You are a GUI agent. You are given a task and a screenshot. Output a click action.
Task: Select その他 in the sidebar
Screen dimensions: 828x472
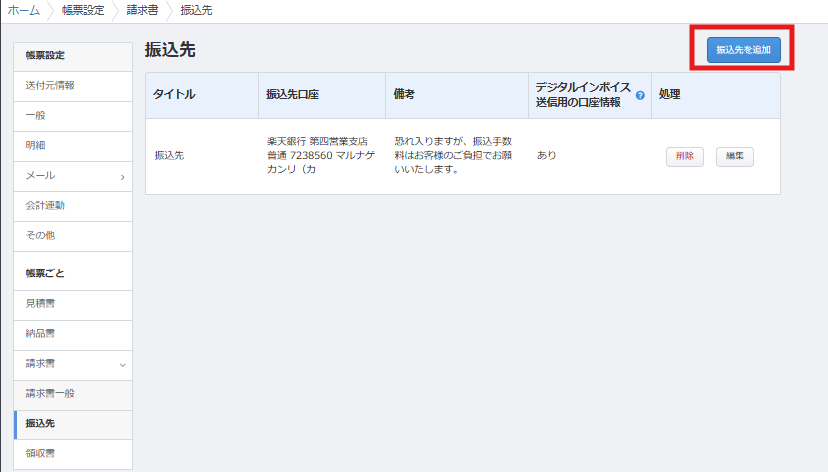pyautogui.click(x=40, y=235)
